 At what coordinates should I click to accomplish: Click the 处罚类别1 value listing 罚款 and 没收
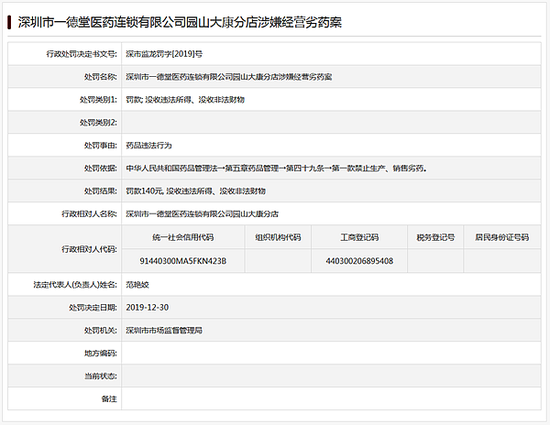point(185,100)
